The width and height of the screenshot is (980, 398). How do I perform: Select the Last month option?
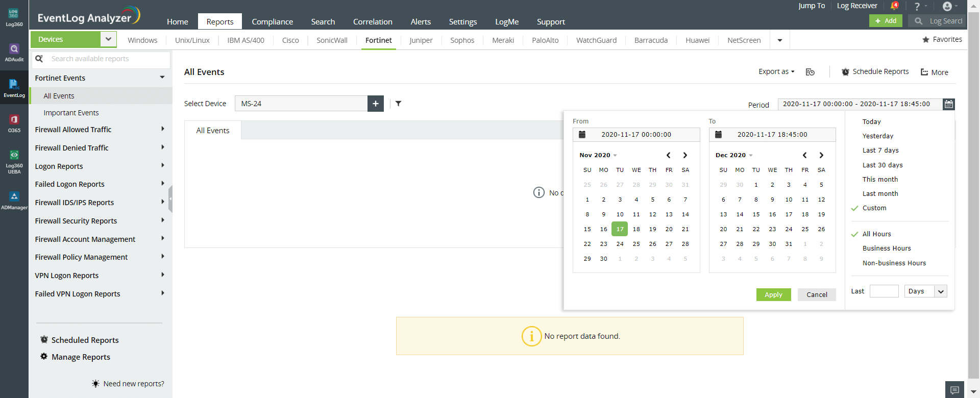[880, 194]
